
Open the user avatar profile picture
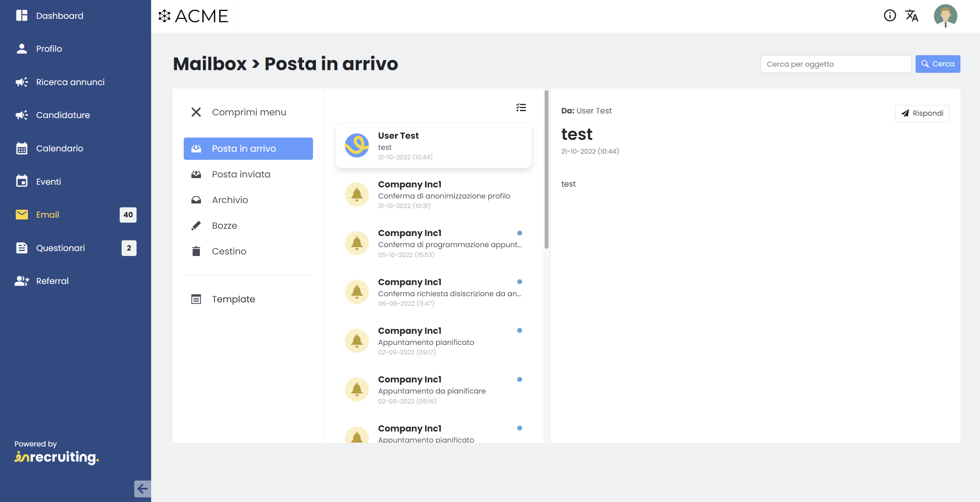(x=945, y=16)
